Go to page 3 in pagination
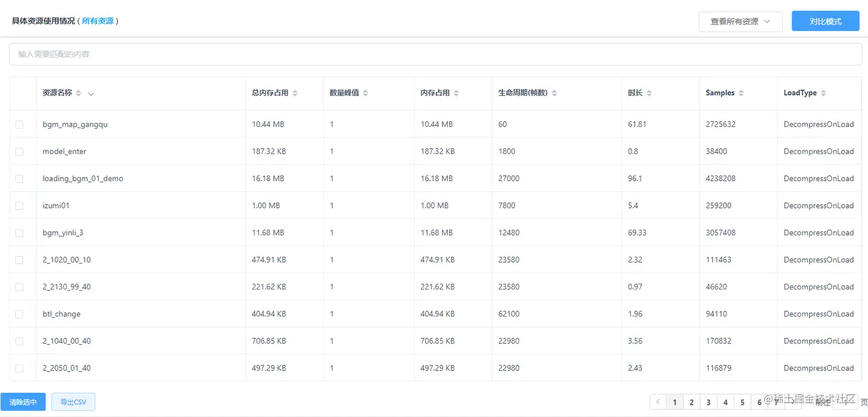868x417 pixels. click(x=709, y=402)
